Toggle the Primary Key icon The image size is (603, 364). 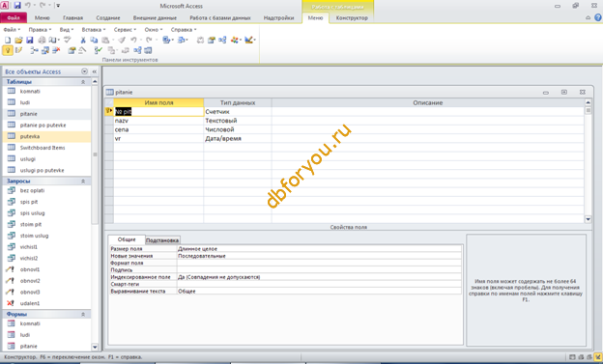(x=8, y=50)
